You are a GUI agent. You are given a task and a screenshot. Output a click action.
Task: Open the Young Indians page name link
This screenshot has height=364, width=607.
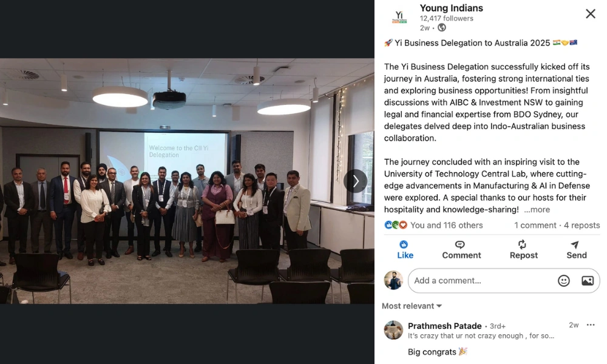coord(452,8)
